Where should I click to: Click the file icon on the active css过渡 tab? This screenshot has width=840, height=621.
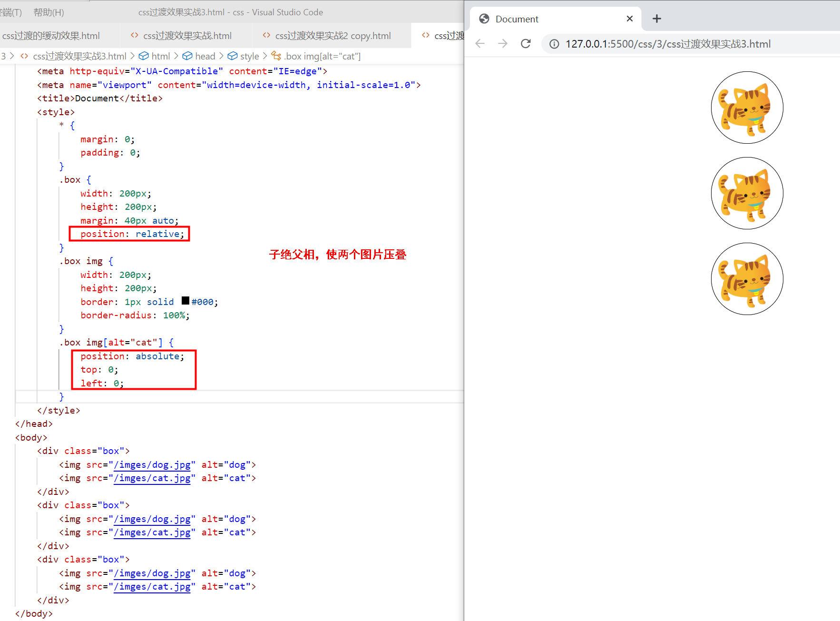coord(426,35)
